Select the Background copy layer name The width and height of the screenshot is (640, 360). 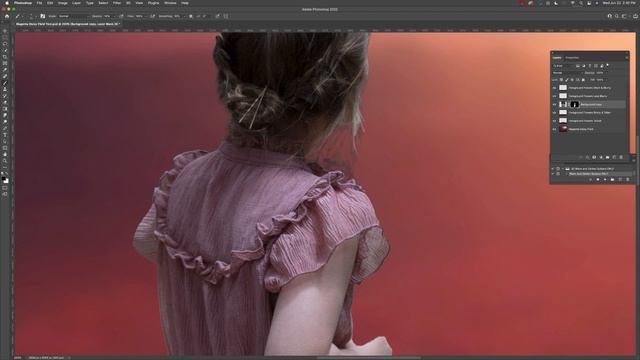click(591, 104)
